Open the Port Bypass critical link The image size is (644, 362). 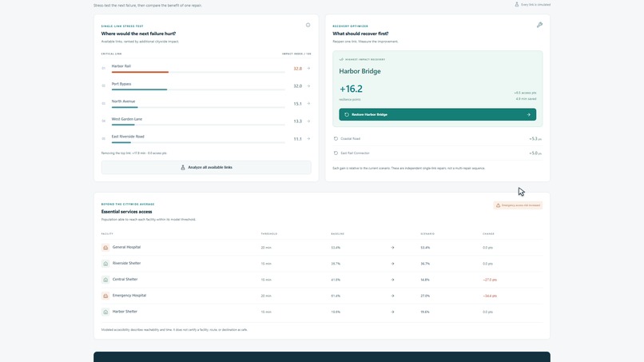coord(206,86)
